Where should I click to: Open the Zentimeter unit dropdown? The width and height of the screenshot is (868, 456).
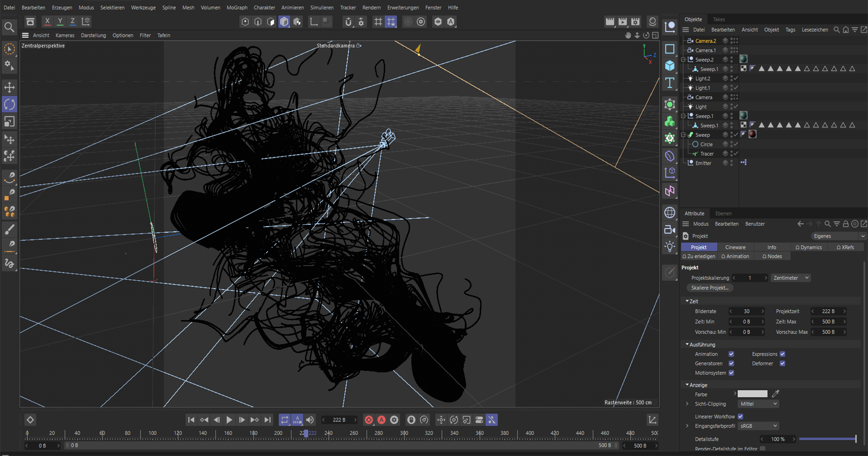[x=791, y=278]
